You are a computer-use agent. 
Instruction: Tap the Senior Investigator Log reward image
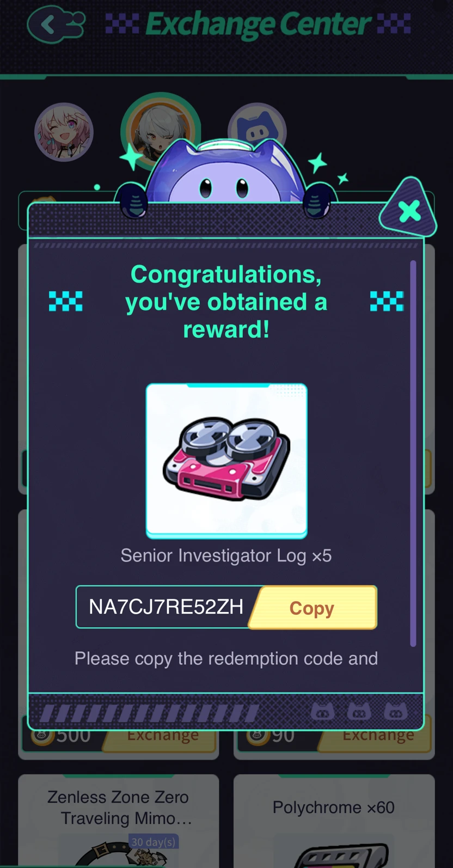coord(226,460)
